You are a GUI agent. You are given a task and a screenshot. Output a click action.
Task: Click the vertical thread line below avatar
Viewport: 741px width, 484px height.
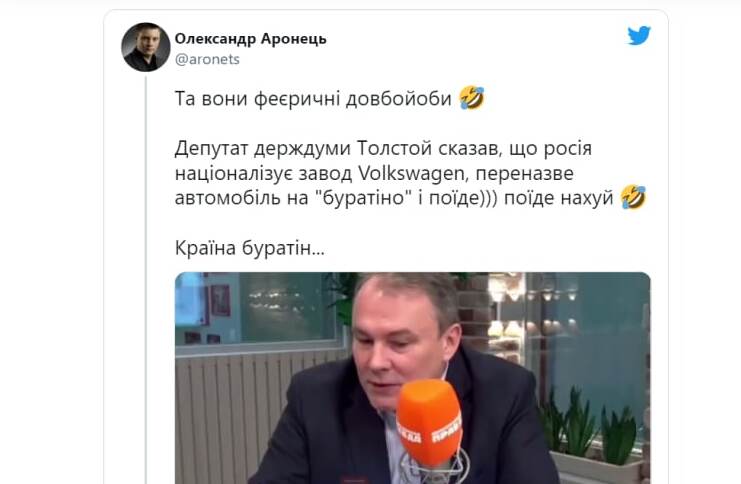tap(146, 279)
